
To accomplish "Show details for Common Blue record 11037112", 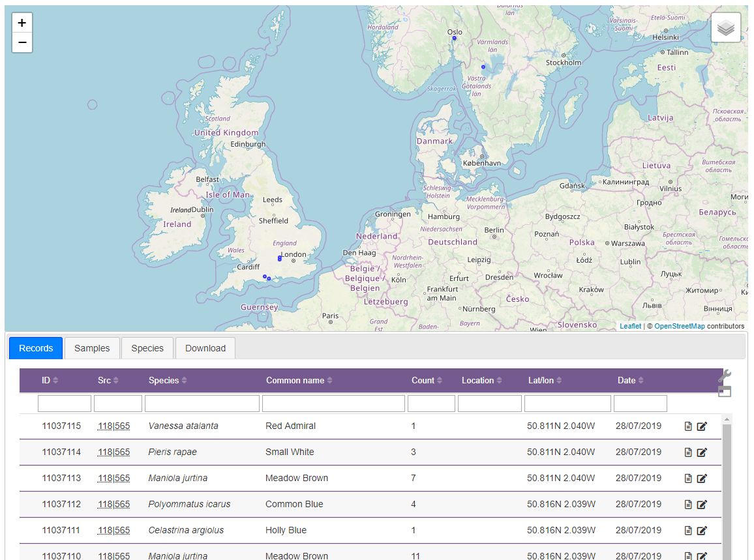I will [688, 504].
